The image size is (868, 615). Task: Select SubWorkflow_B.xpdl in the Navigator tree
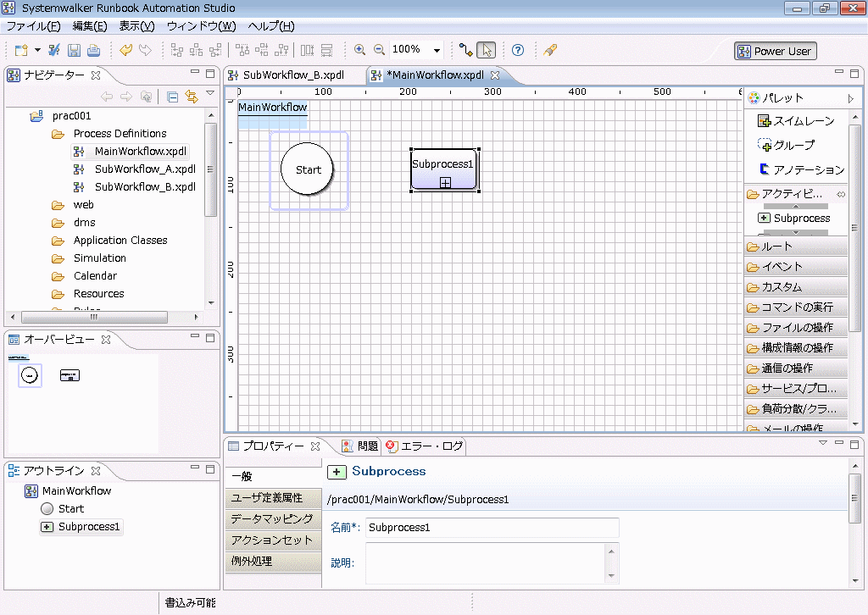coord(145,186)
